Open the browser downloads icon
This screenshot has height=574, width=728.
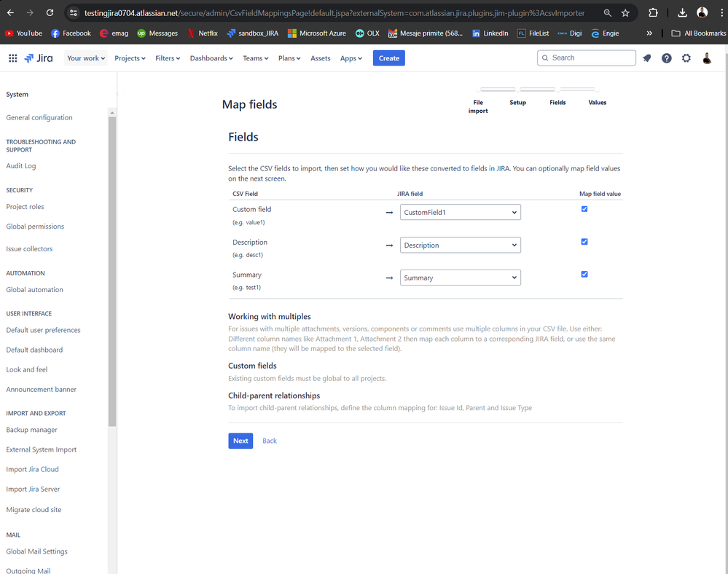tap(682, 13)
